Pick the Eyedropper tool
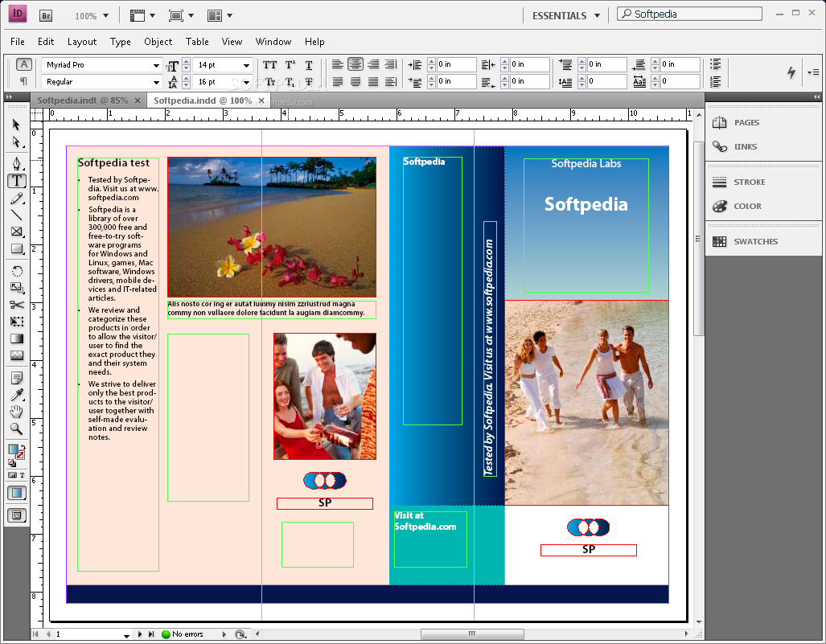 point(17,394)
